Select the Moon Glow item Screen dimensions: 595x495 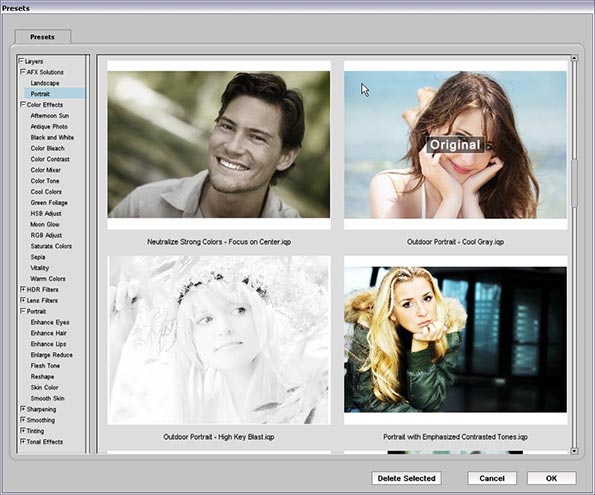pos(45,224)
